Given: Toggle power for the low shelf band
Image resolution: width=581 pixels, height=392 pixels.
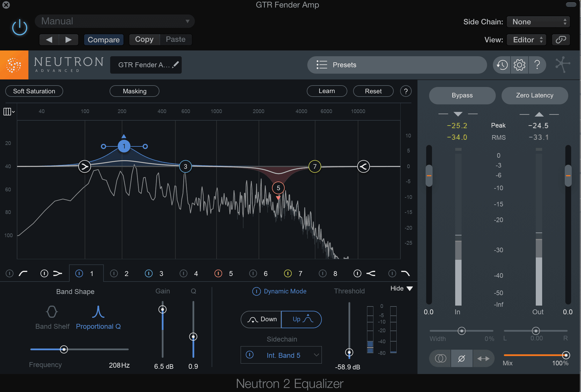Looking at the screenshot, I should click(x=44, y=273).
